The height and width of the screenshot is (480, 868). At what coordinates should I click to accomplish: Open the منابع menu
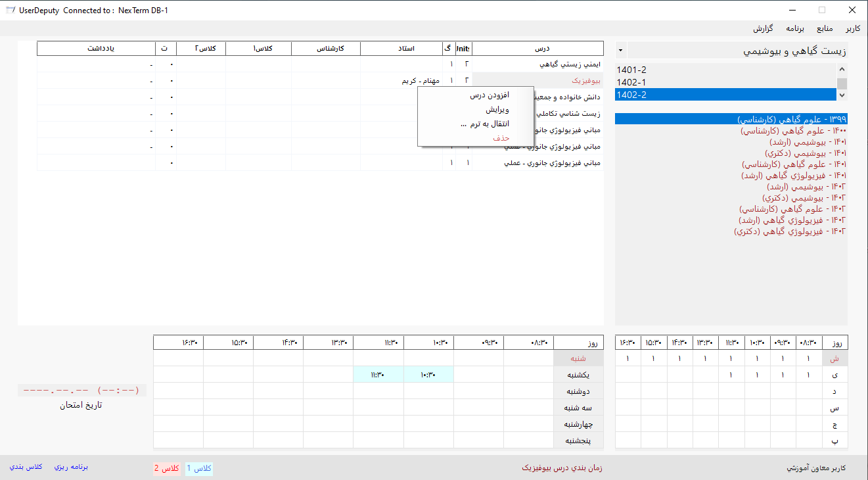coord(825,29)
